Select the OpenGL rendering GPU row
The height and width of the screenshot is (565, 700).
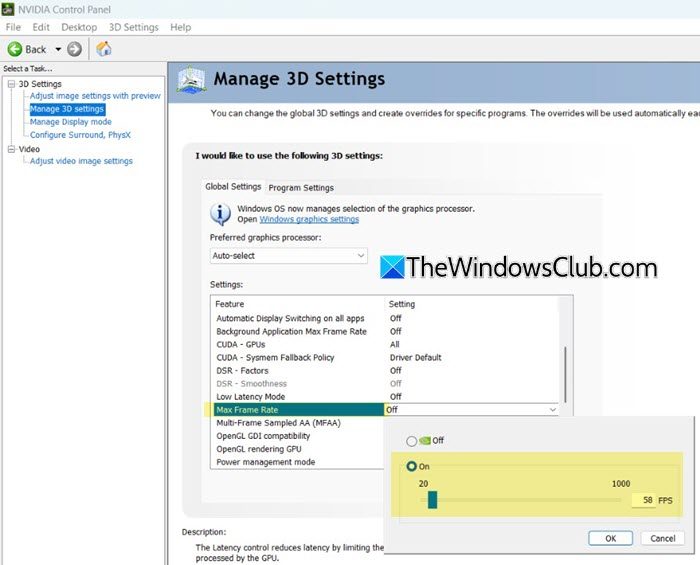[298, 449]
